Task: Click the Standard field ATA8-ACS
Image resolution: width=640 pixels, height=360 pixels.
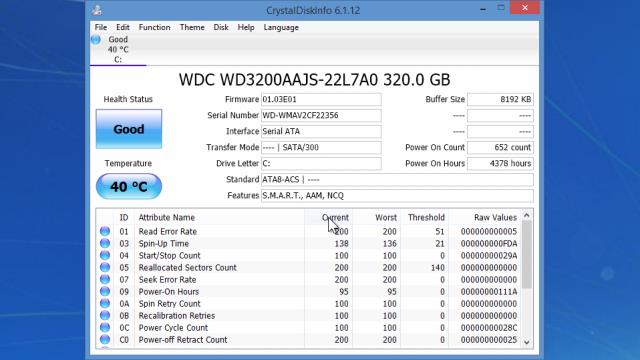Action: click(x=397, y=180)
